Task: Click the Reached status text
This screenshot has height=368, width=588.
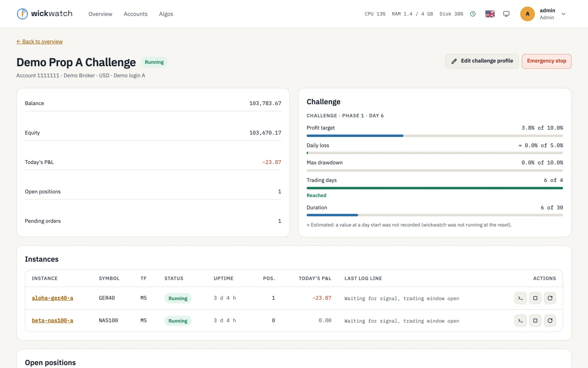Action: 316,195
